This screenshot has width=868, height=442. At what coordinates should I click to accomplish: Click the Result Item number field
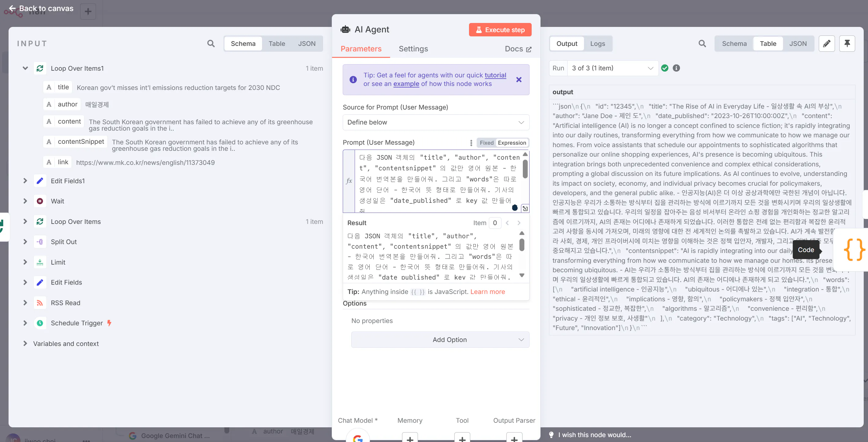pos(495,223)
